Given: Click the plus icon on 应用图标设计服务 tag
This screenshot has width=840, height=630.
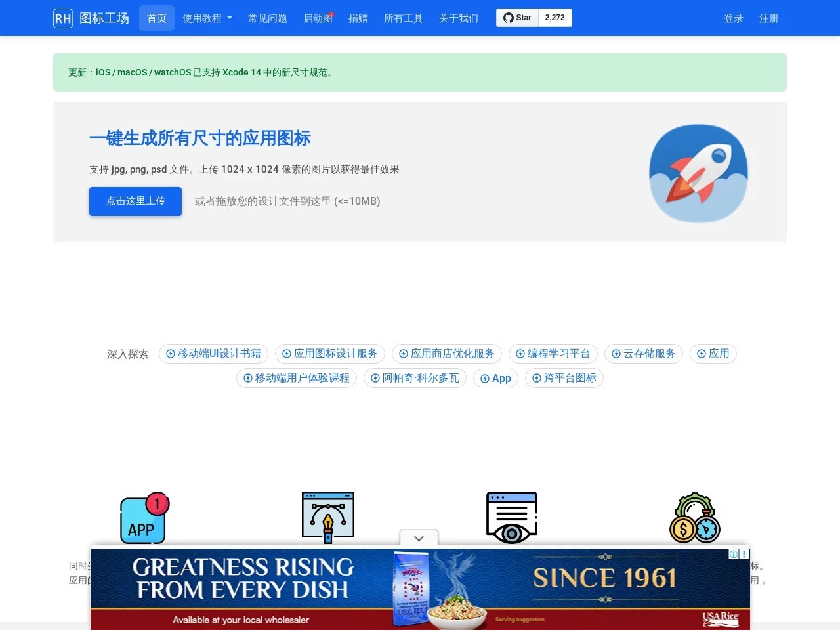Looking at the screenshot, I should point(287,354).
